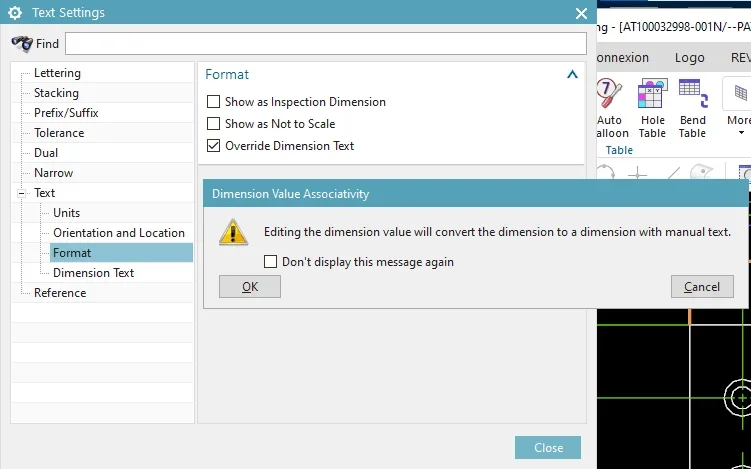Click the warning triangle icon
Viewport: 751px width, 469px height.
tap(234, 232)
